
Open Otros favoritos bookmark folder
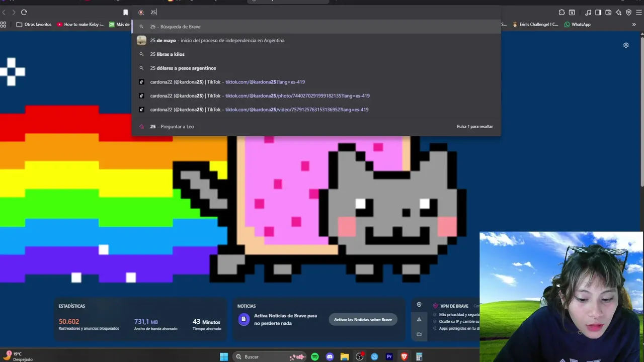pos(34,24)
